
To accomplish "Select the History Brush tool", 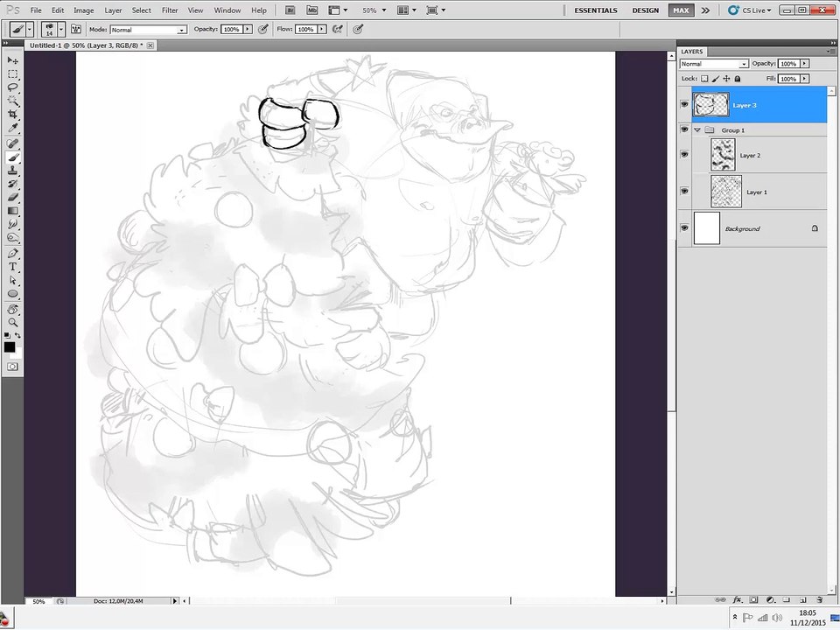I will [12, 184].
